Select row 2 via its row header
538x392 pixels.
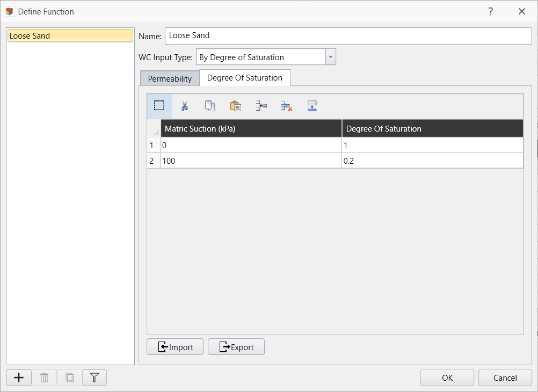154,161
